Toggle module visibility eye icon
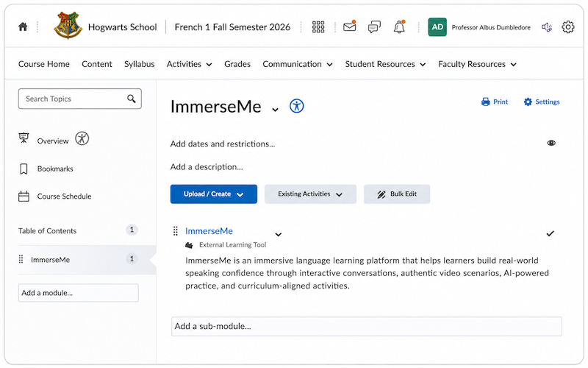 [x=551, y=143]
